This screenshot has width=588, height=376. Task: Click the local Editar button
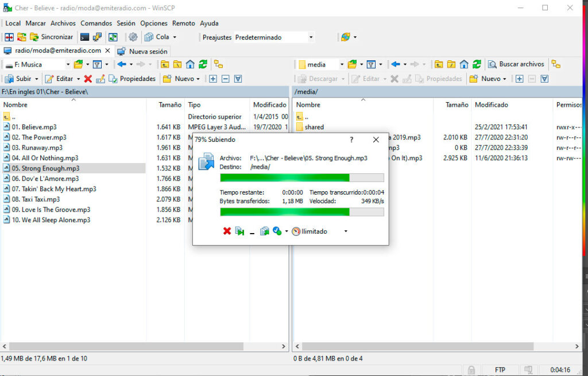59,79
